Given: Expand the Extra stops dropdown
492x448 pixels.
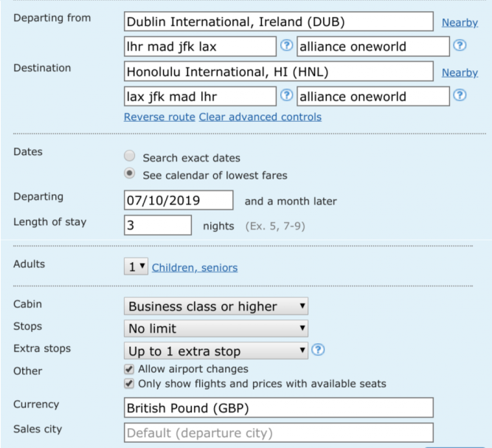Looking at the screenshot, I should (216, 351).
